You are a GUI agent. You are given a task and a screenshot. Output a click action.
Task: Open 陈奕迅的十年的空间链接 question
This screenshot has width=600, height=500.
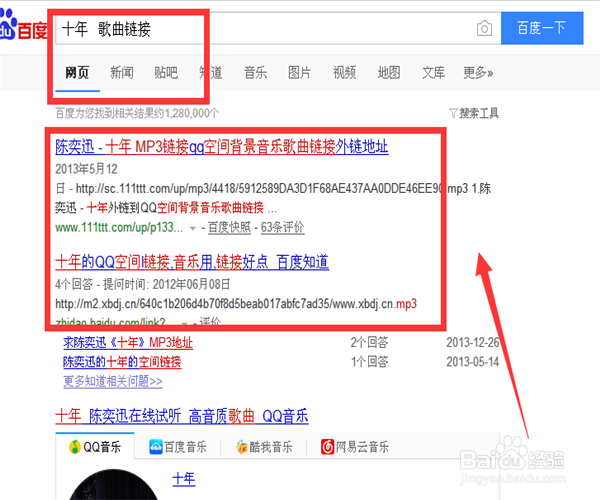(x=122, y=362)
